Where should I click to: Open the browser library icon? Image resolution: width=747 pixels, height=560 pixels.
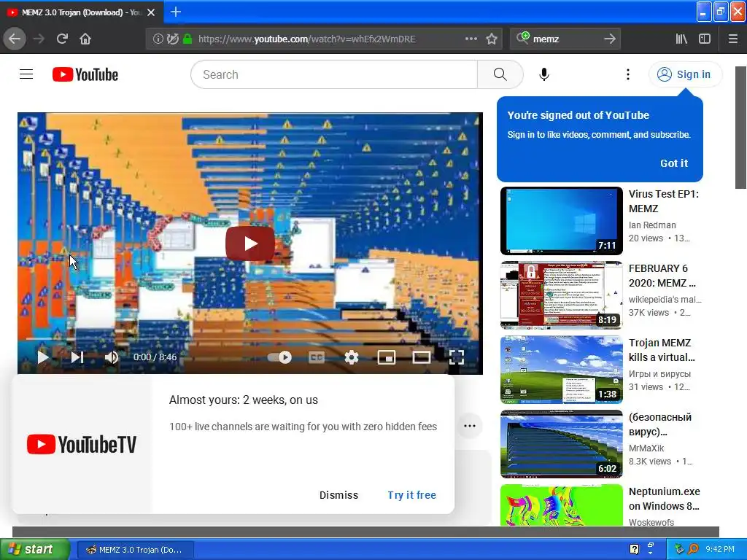pyautogui.click(x=681, y=39)
